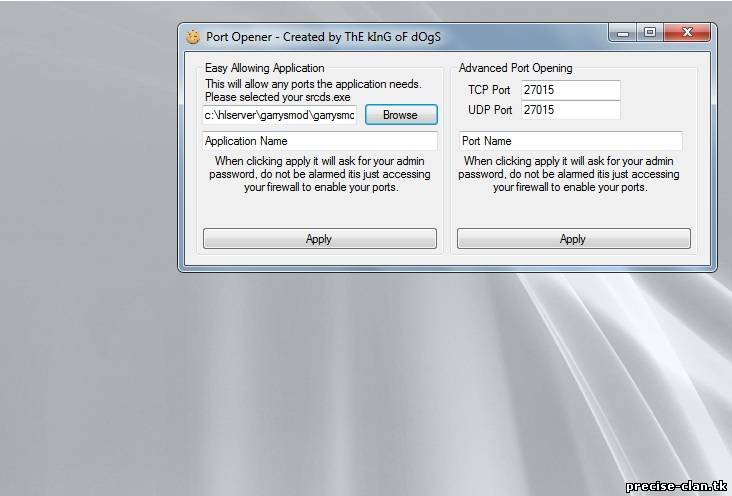Click the TCP Port label
The height and width of the screenshot is (496, 732).
[x=489, y=90]
